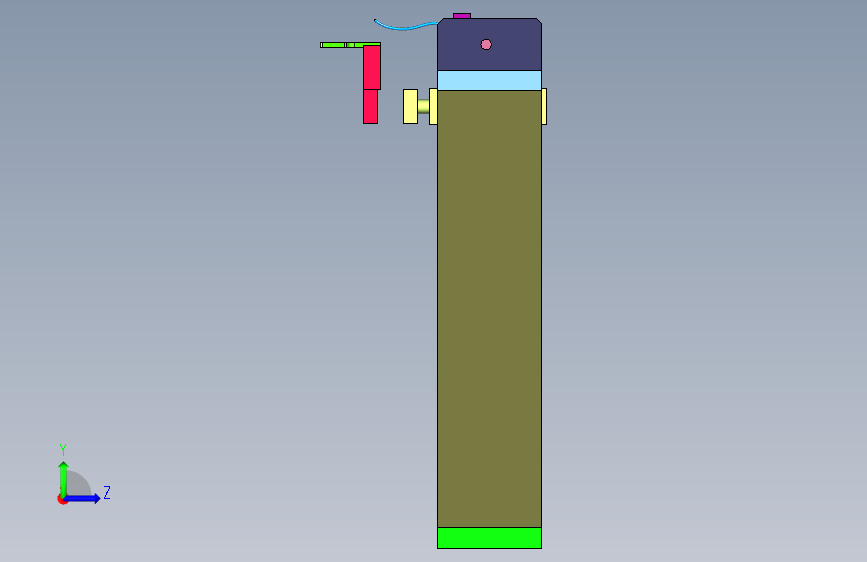Select the yellow flange on the body's right side
Viewport: 867px width, 562px height.
click(x=544, y=106)
